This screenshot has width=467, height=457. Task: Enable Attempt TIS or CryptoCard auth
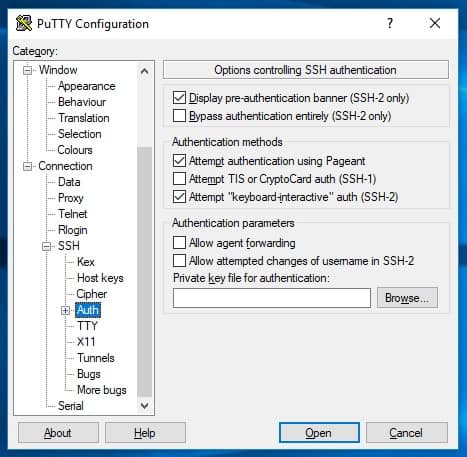pyautogui.click(x=179, y=179)
